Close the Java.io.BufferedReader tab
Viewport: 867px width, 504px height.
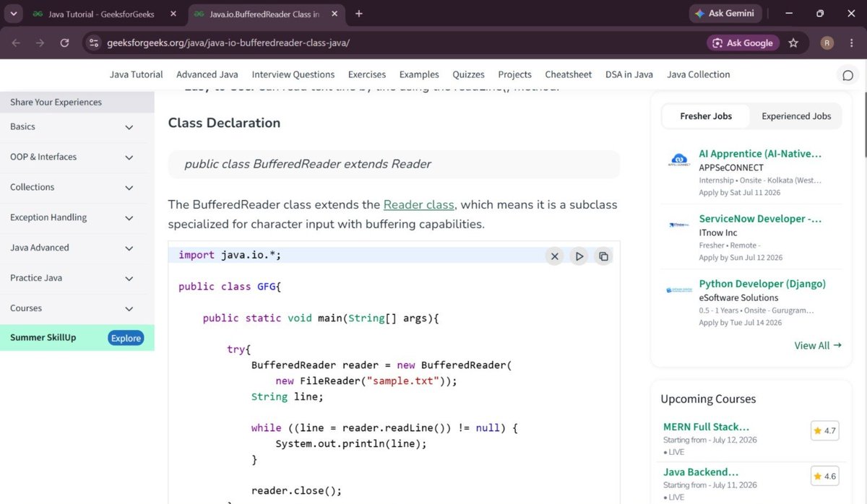pos(336,14)
